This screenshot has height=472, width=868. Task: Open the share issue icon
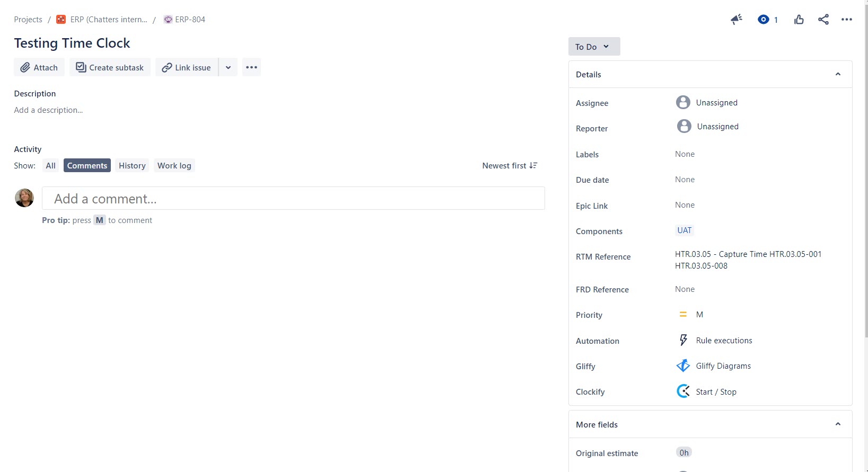click(823, 20)
